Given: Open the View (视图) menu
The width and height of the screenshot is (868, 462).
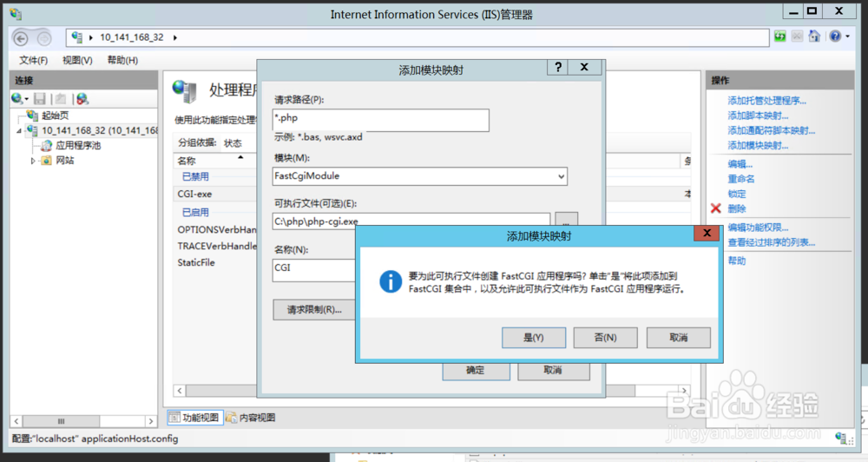Looking at the screenshot, I should click(77, 60).
